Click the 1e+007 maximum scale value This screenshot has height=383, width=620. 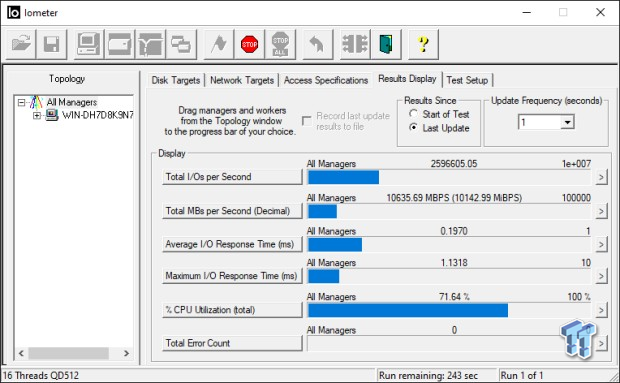577,164
